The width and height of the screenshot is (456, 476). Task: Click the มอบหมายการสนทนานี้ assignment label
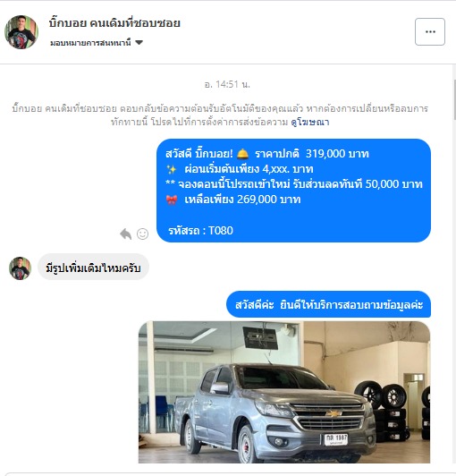tap(90, 43)
